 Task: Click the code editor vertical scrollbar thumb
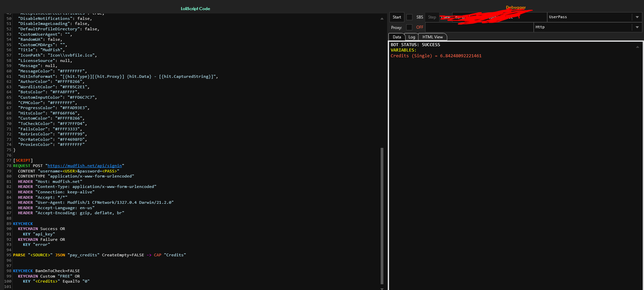[x=381, y=215]
